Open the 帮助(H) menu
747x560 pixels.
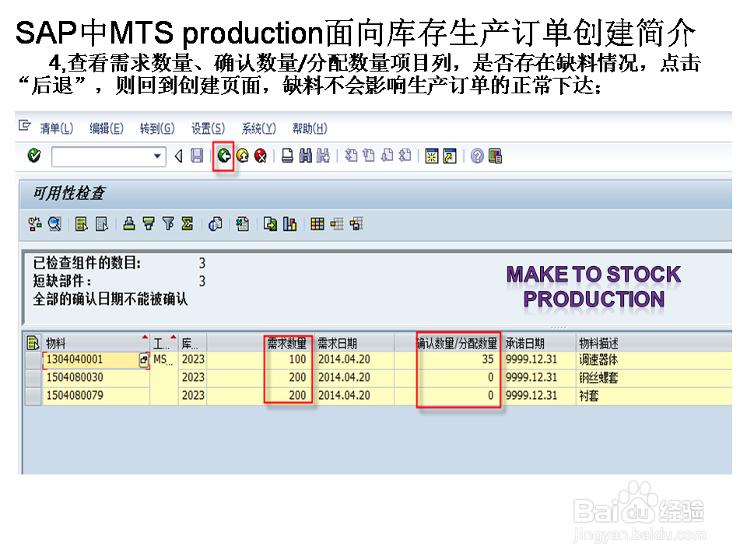click(310, 128)
